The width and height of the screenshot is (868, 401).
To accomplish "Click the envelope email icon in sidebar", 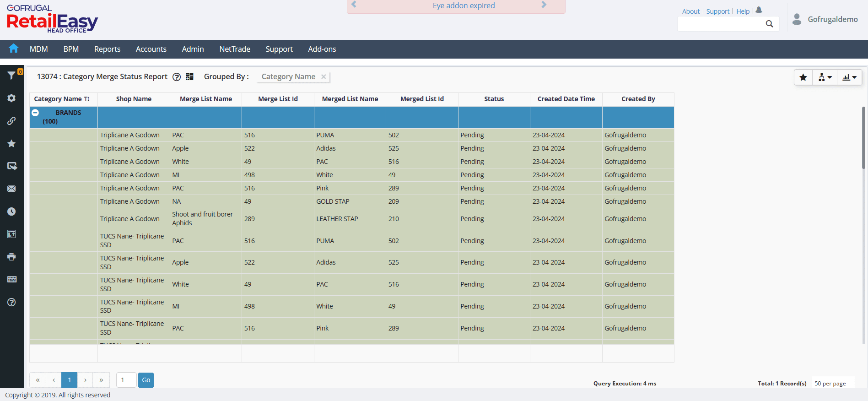I will tap(11, 189).
